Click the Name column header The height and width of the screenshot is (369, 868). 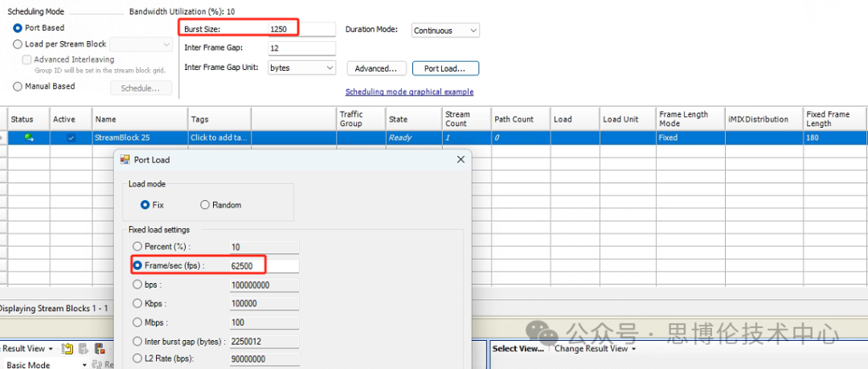pyautogui.click(x=140, y=119)
